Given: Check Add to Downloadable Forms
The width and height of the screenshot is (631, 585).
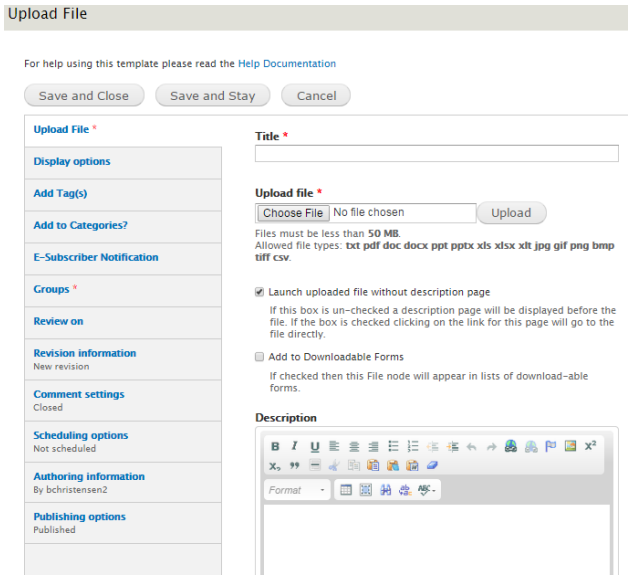Looking at the screenshot, I should pos(260,357).
